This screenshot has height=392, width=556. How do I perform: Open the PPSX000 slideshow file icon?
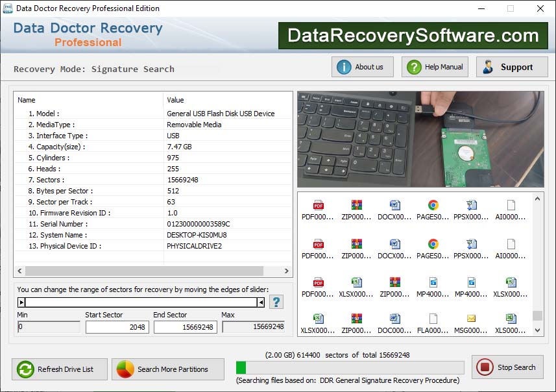click(x=470, y=206)
